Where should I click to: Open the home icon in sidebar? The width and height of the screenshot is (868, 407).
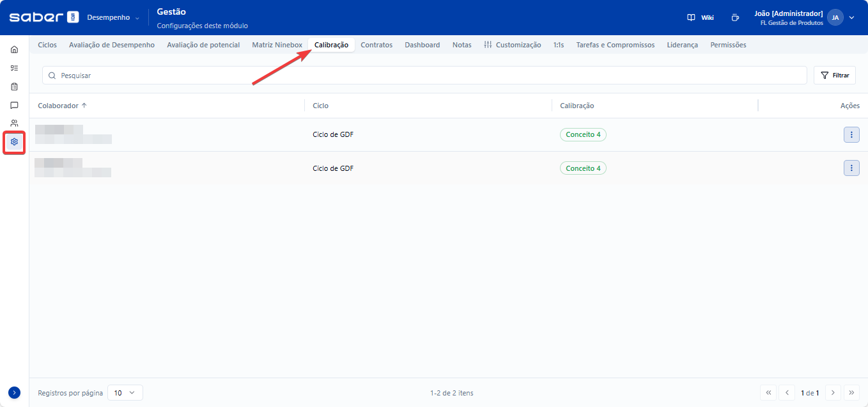14,49
